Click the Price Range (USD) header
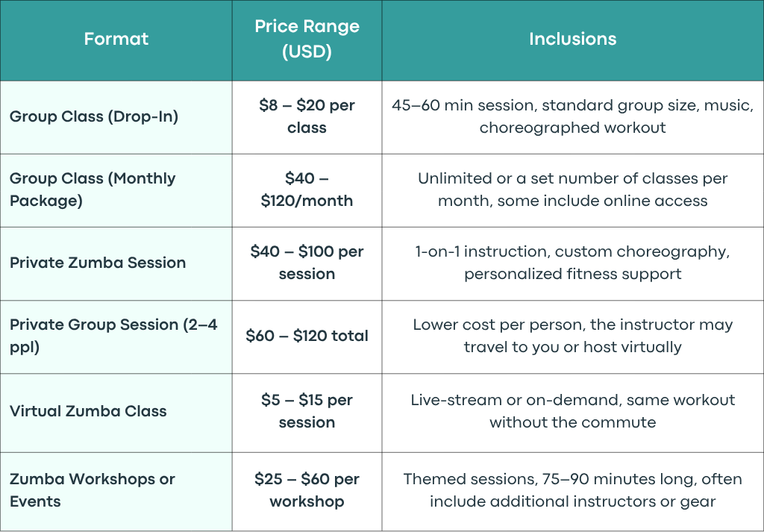Screen dimensions: 764x532 307,39
